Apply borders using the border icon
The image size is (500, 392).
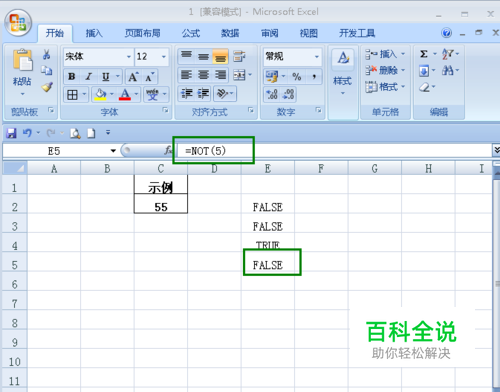[x=72, y=95]
